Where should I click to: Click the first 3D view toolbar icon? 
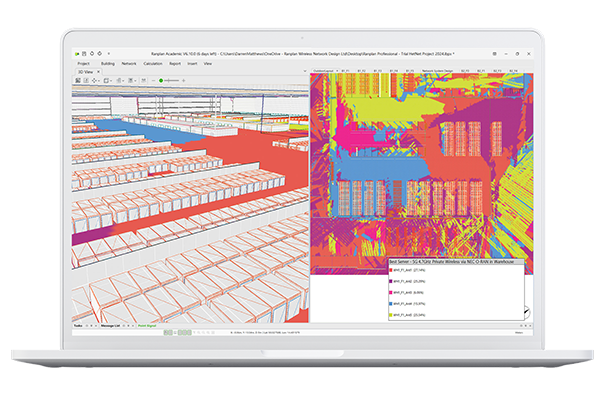(78, 80)
